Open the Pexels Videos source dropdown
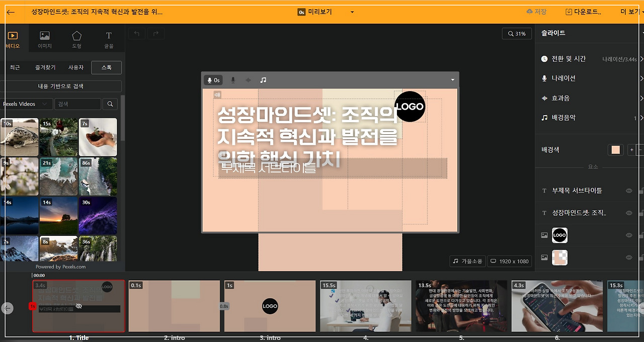Viewport: 644px width, 342px height. coord(26,104)
